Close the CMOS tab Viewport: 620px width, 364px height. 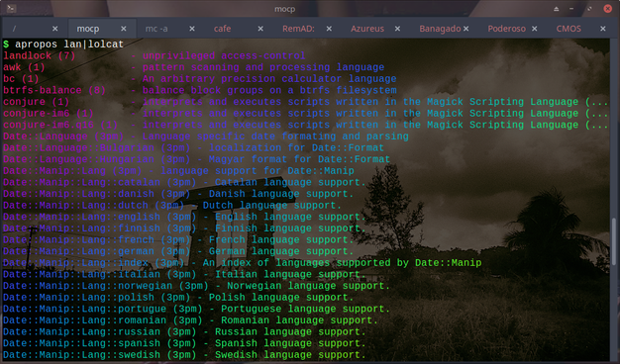(x=603, y=29)
